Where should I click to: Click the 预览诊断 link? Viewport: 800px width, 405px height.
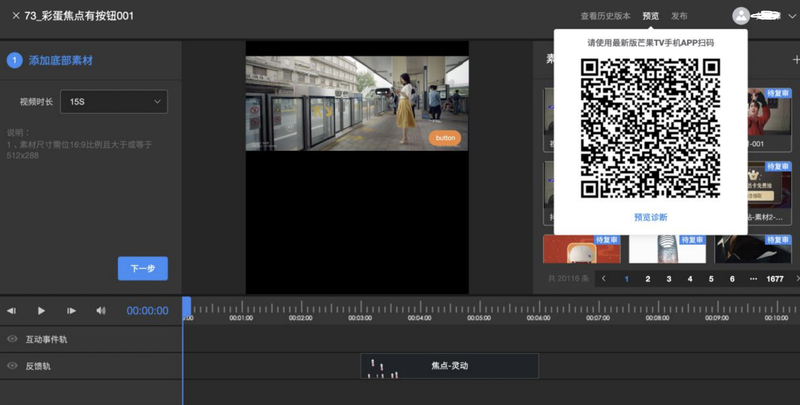click(x=651, y=217)
